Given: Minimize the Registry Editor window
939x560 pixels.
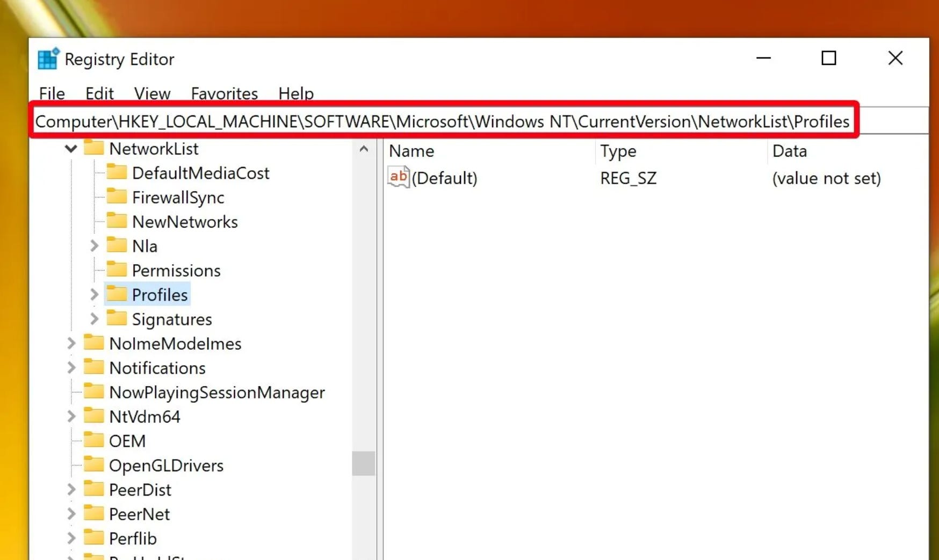Looking at the screenshot, I should coord(763,58).
